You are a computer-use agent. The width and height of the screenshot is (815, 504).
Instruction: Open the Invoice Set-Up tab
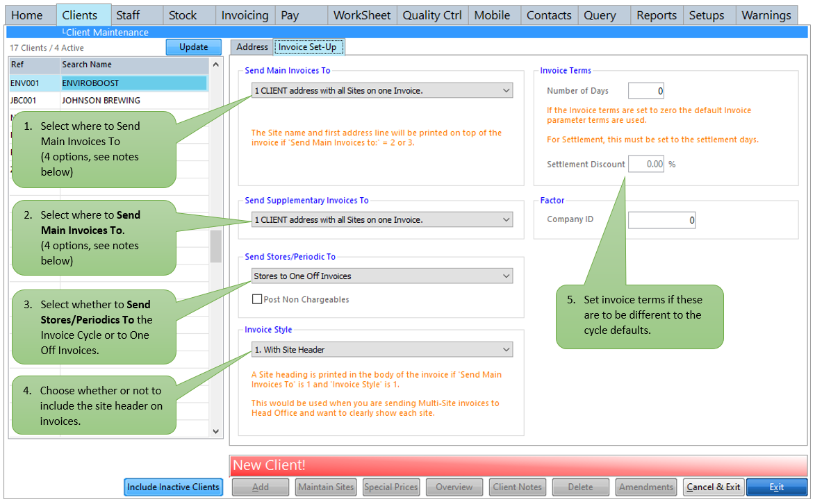tap(308, 47)
